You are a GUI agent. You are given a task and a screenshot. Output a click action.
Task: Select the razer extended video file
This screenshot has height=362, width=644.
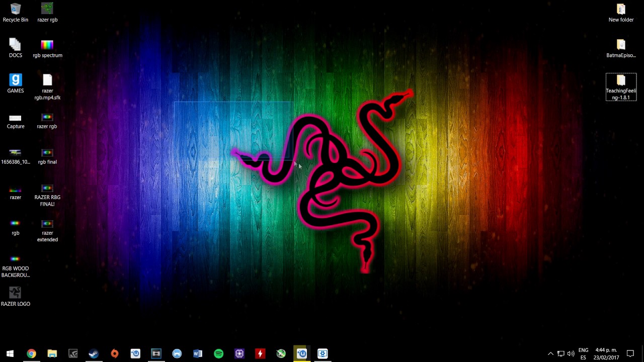click(47, 231)
